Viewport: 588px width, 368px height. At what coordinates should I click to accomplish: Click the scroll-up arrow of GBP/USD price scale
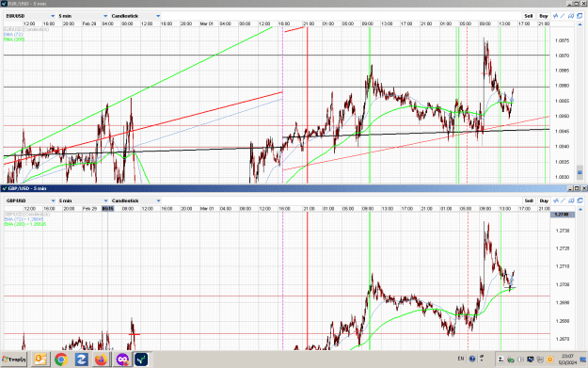[x=580, y=209]
